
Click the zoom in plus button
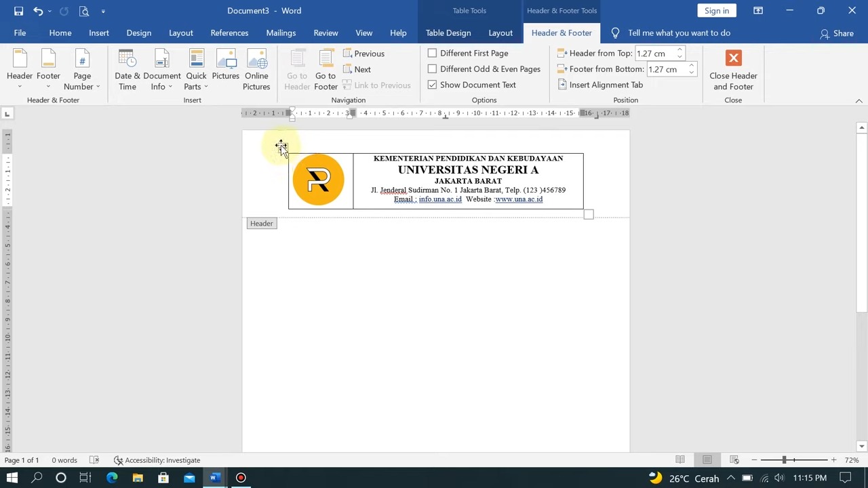click(833, 460)
